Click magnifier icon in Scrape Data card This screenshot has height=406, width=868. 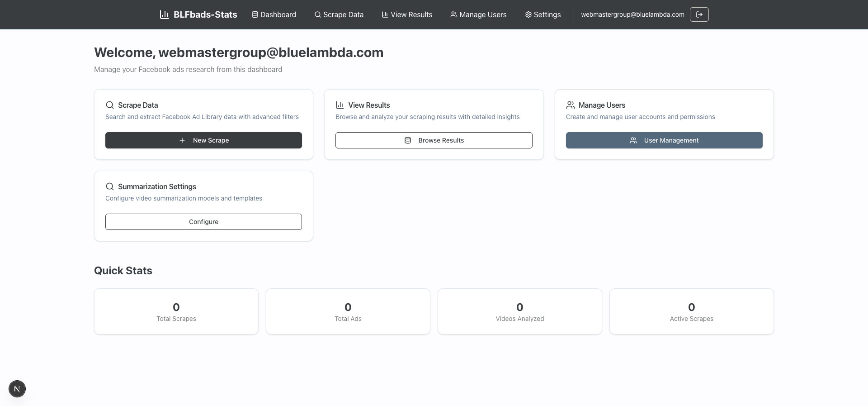coord(110,105)
